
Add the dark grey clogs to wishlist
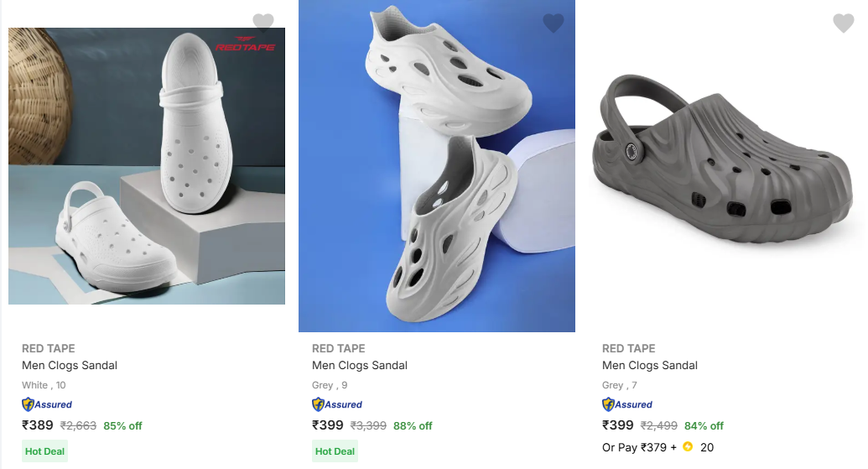click(x=843, y=23)
